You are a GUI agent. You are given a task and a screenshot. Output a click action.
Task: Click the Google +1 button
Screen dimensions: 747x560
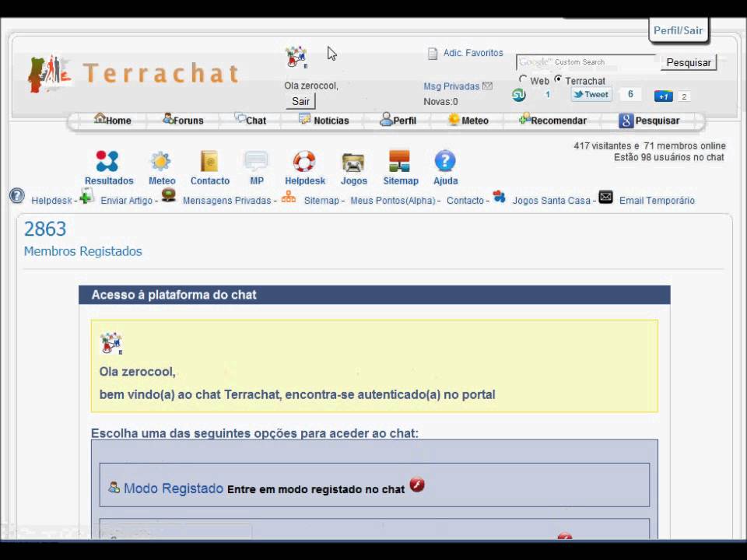pos(663,96)
